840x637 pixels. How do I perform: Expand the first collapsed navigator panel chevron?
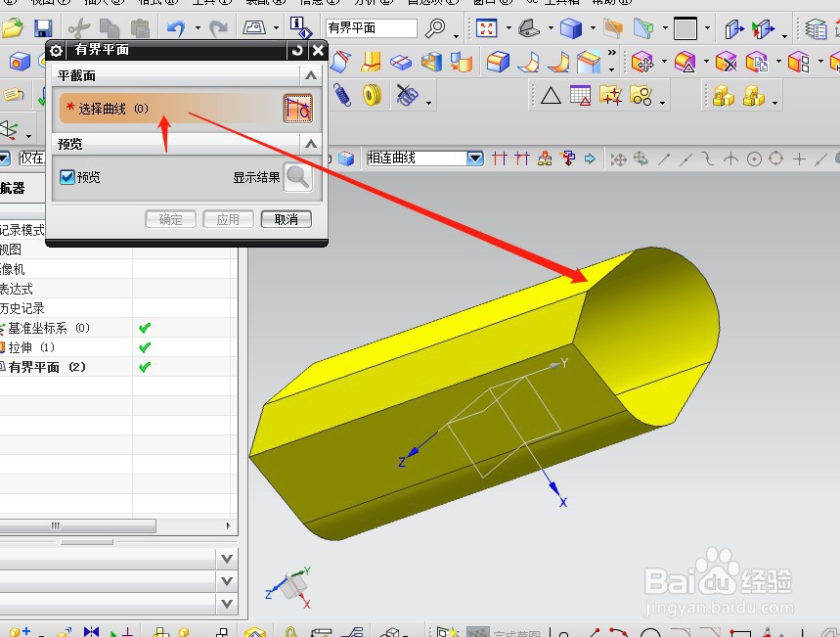point(227,559)
